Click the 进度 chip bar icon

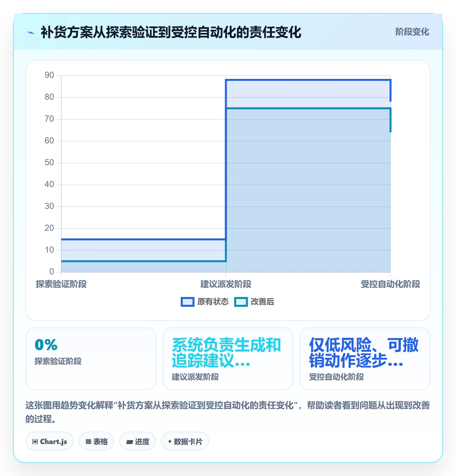tap(130, 442)
